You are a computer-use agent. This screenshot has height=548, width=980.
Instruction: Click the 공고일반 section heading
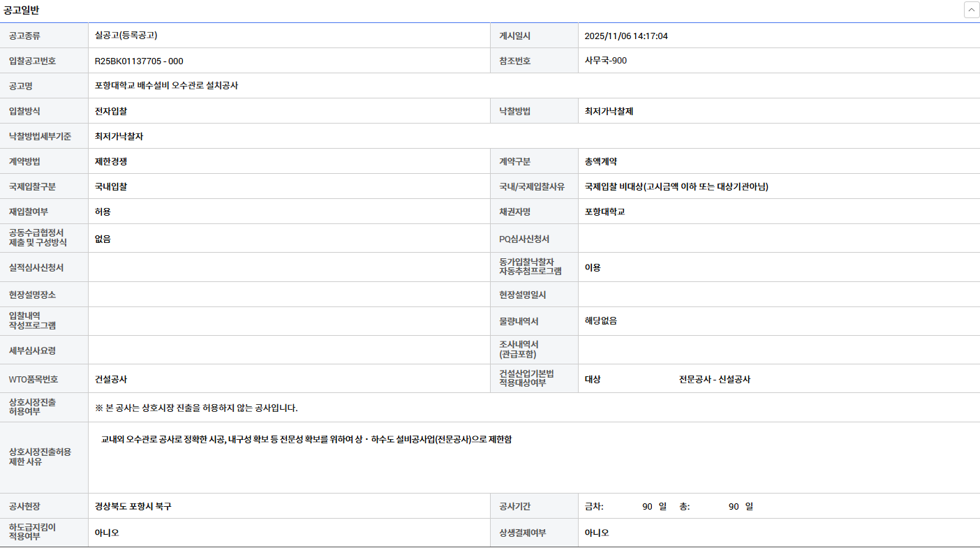tap(22, 10)
